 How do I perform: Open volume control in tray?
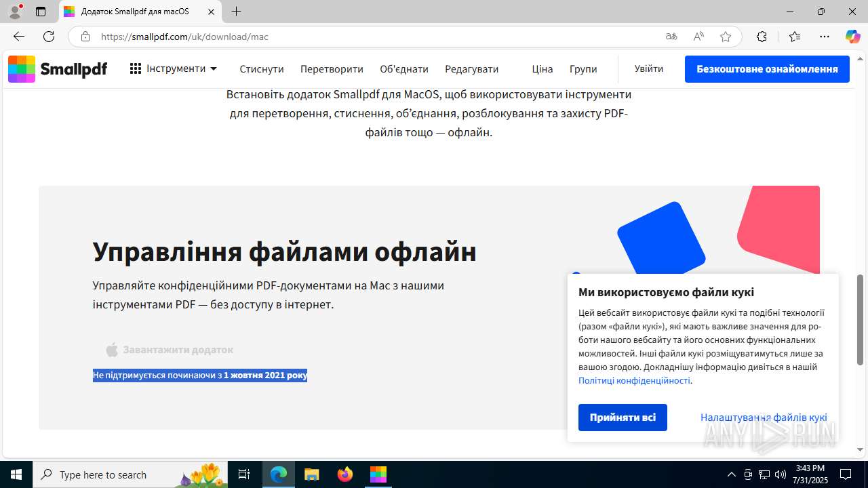tap(780, 474)
